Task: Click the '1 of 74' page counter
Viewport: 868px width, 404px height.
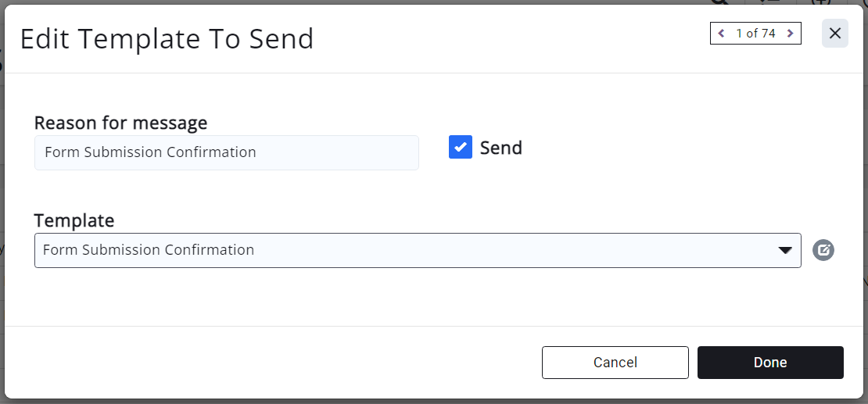Action: click(x=755, y=34)
